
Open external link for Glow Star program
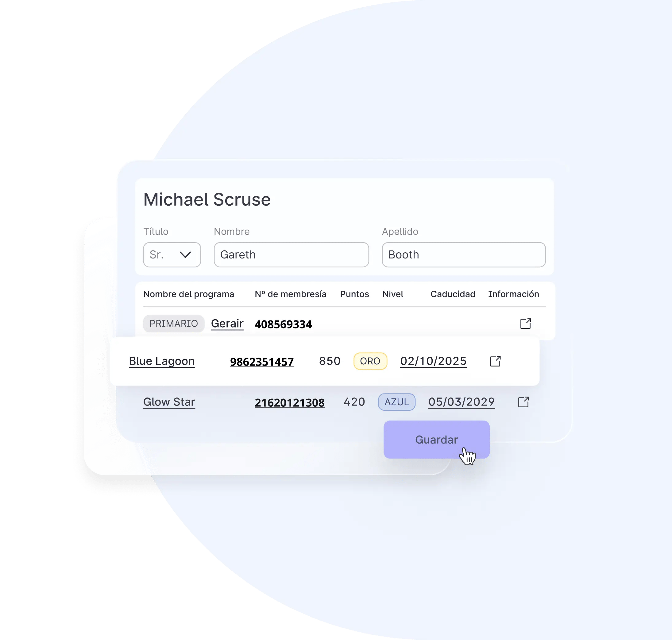[523, 401]
